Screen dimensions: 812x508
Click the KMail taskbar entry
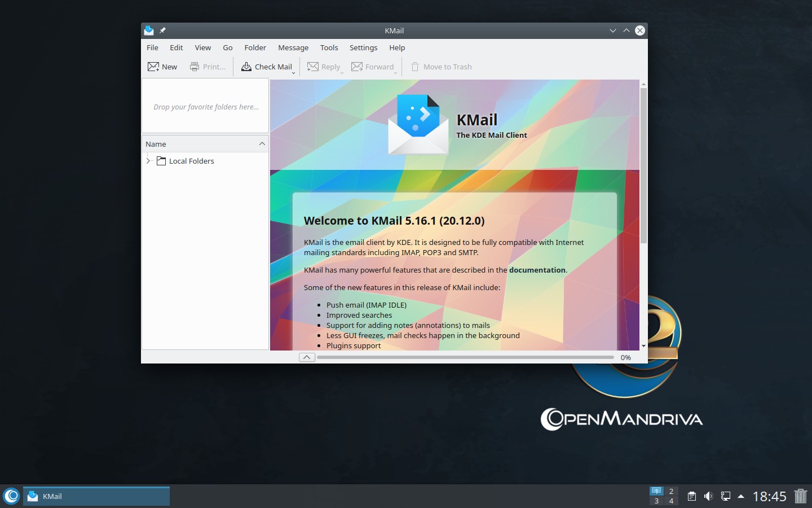pos(96,496)
